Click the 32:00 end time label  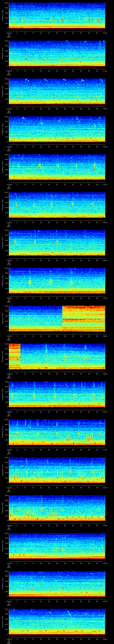click(x=105, y=109)
